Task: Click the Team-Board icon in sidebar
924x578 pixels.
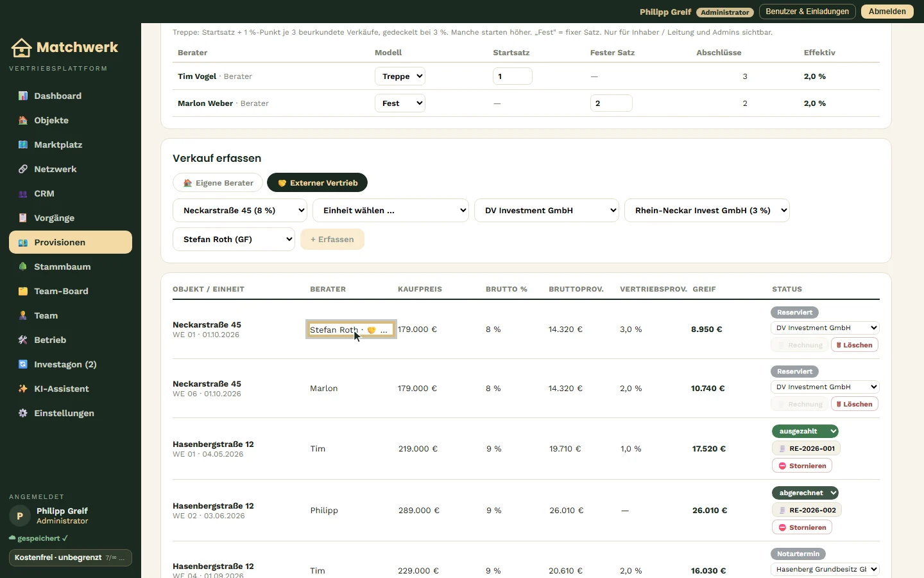Action: point(23,291)
